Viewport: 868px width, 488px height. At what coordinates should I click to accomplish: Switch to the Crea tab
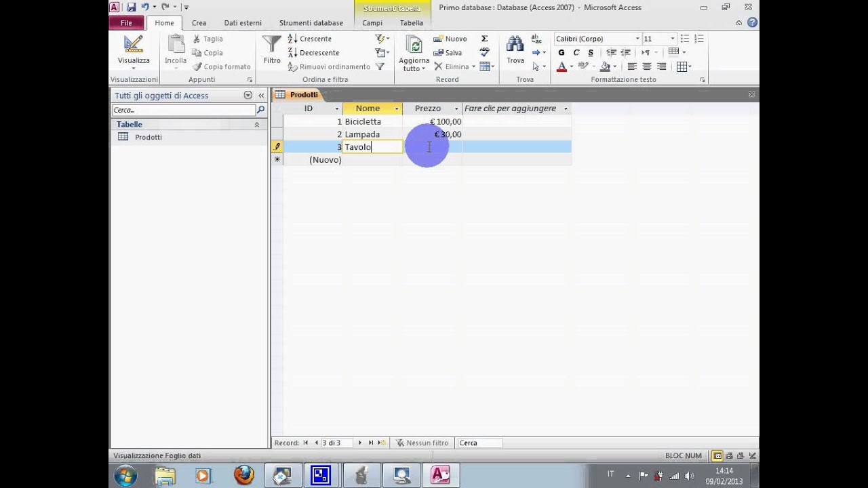coord(199,22)
